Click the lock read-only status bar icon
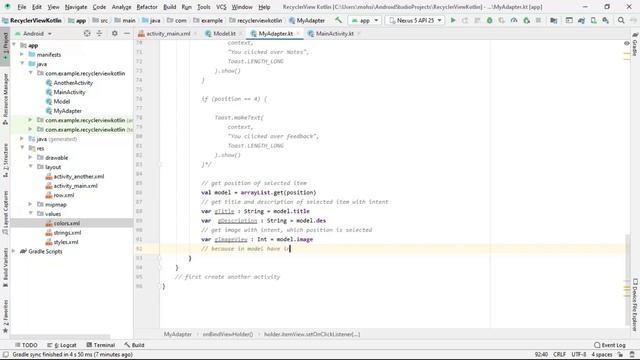 [620, 354]
